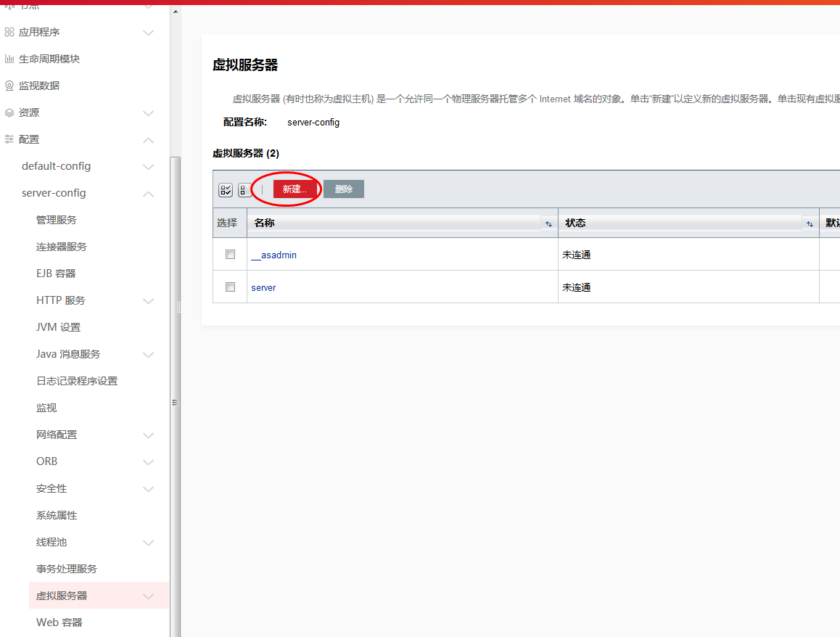Click the red 新建... button

[295, 189]
